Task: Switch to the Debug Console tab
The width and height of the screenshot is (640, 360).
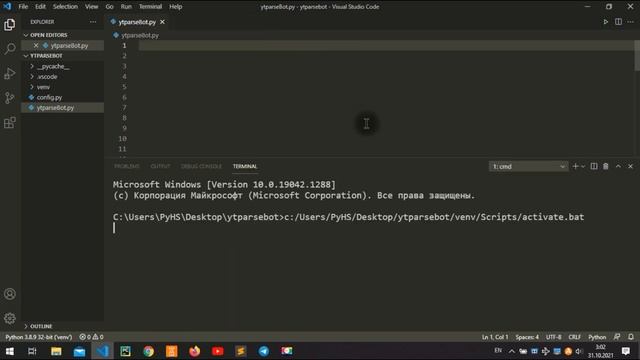Action: (201, 166)
